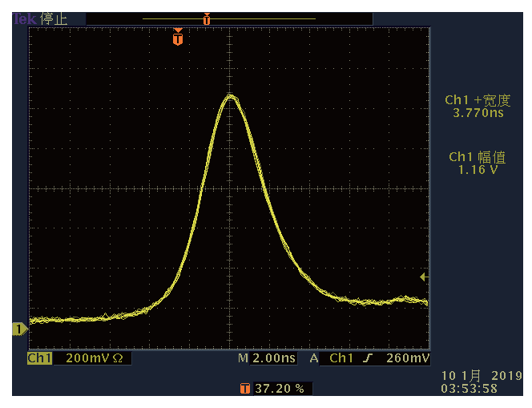Select the Ch1 幅值 amplitude measurement
532x408 pixels.
[478, 158]
